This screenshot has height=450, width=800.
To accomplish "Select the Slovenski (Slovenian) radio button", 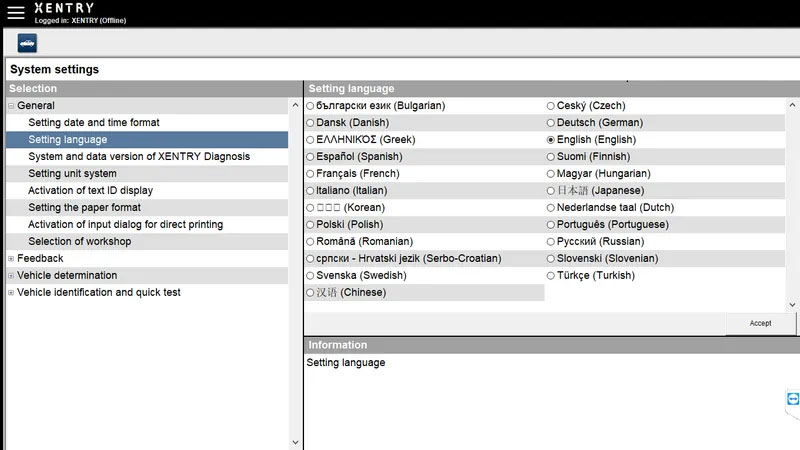I will (551, 259).
